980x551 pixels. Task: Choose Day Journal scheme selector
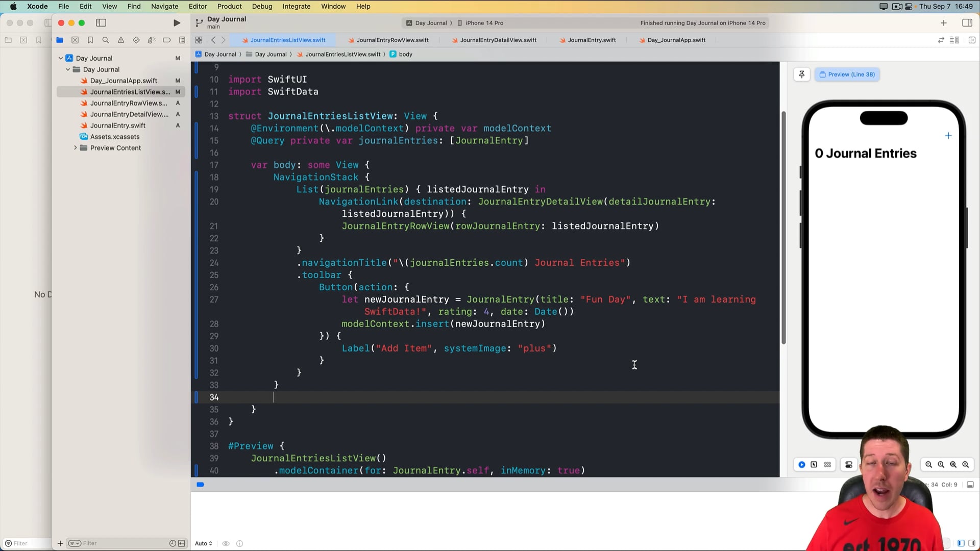pyautogui.click(x=426, y=23)
